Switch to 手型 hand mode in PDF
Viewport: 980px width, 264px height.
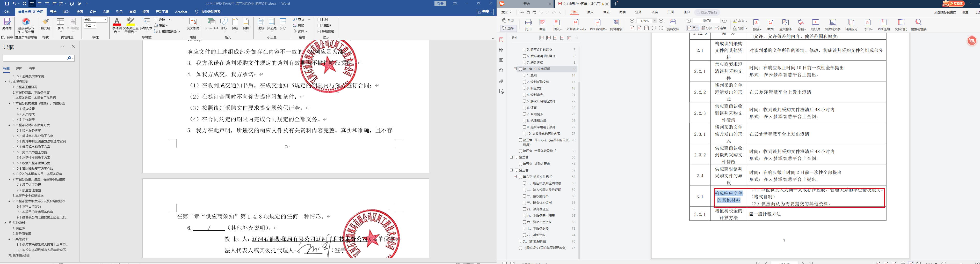508,20
